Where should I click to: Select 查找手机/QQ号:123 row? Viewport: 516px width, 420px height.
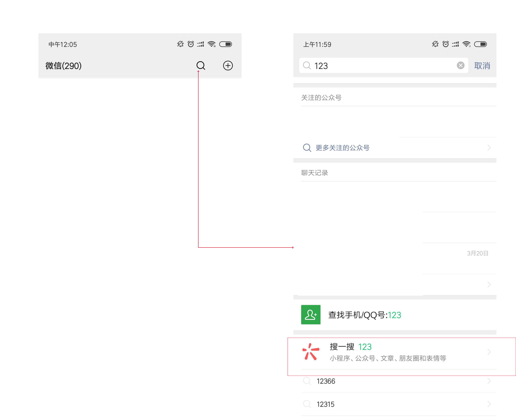click(395, 315)
